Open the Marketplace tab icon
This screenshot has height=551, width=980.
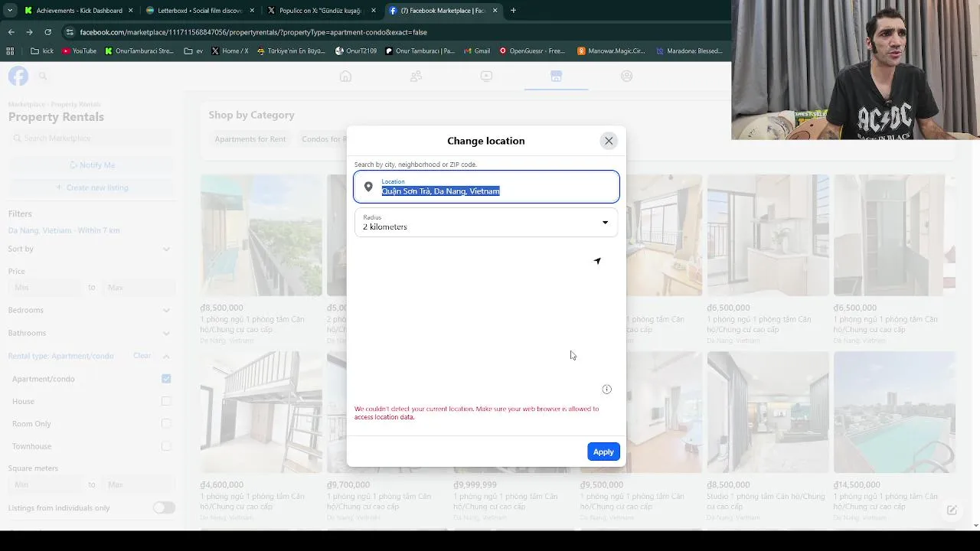coord(556,76)
